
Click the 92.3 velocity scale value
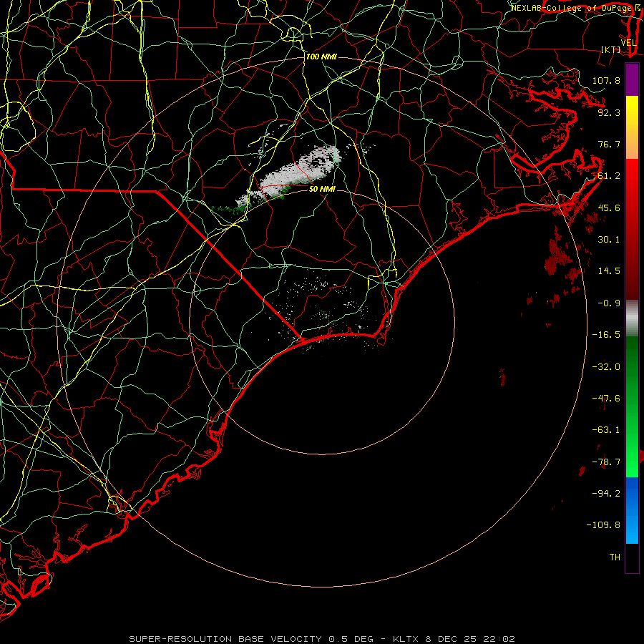pos(609,112)
